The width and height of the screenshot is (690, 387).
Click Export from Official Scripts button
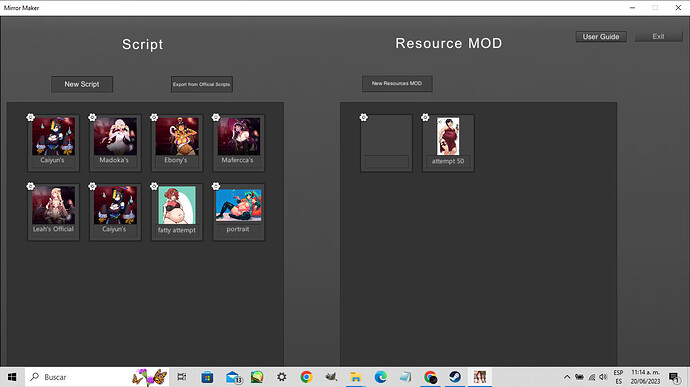[x=202, y=84]
